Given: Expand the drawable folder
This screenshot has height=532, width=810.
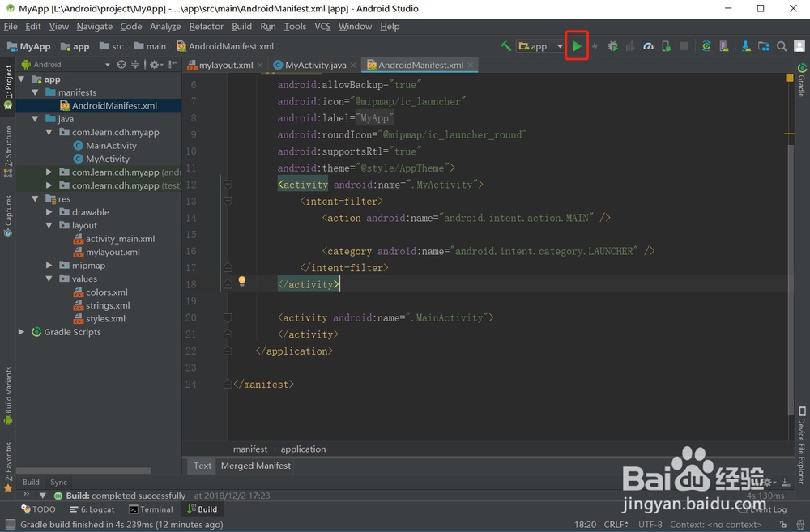Looking at the screenshot, I should (x=49, y=212).
